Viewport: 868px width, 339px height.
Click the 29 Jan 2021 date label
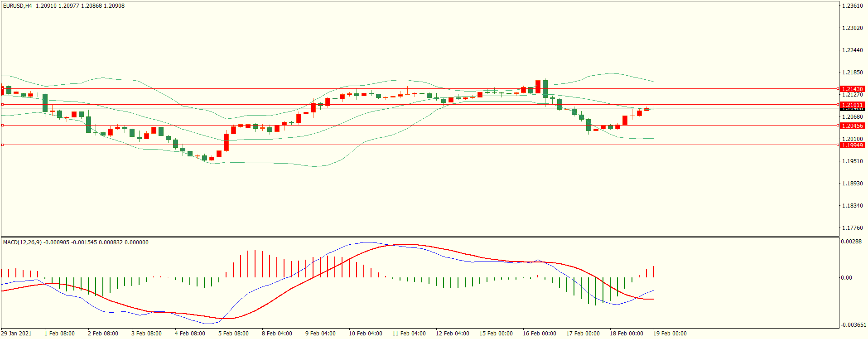point(16,334)
